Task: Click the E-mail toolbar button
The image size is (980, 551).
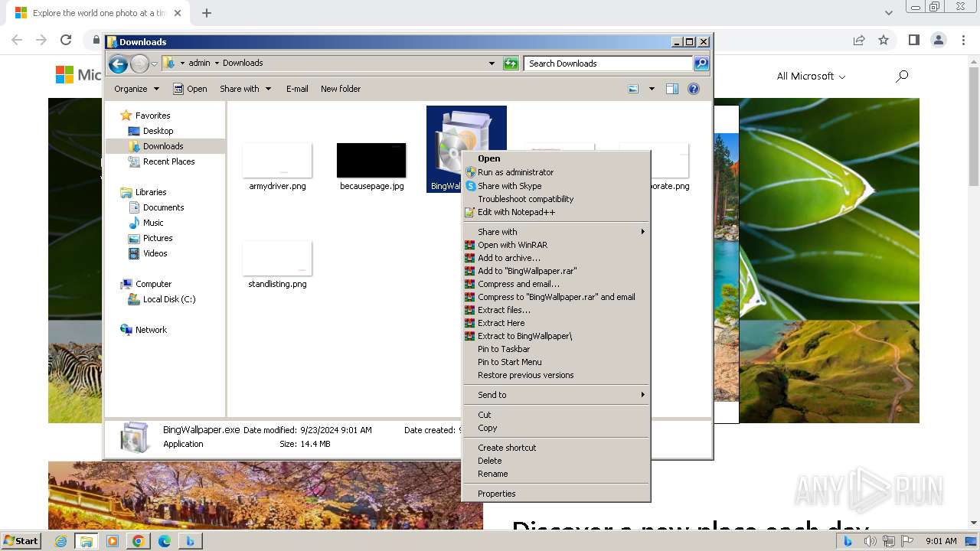Action: (297, 89)
